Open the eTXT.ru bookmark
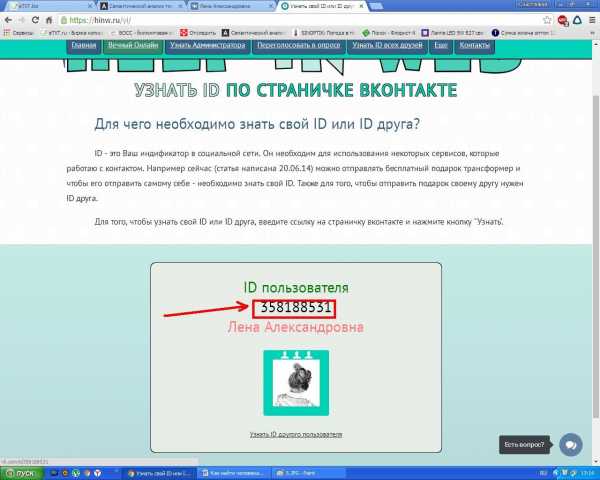Viewport: 600px width, 480px height. [x=71, y=33]
